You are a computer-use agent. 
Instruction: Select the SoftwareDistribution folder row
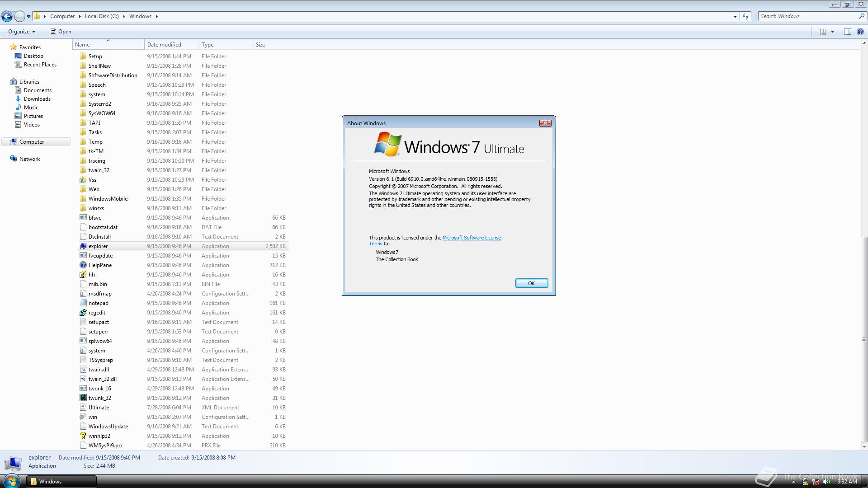click(x=183, y=75)
